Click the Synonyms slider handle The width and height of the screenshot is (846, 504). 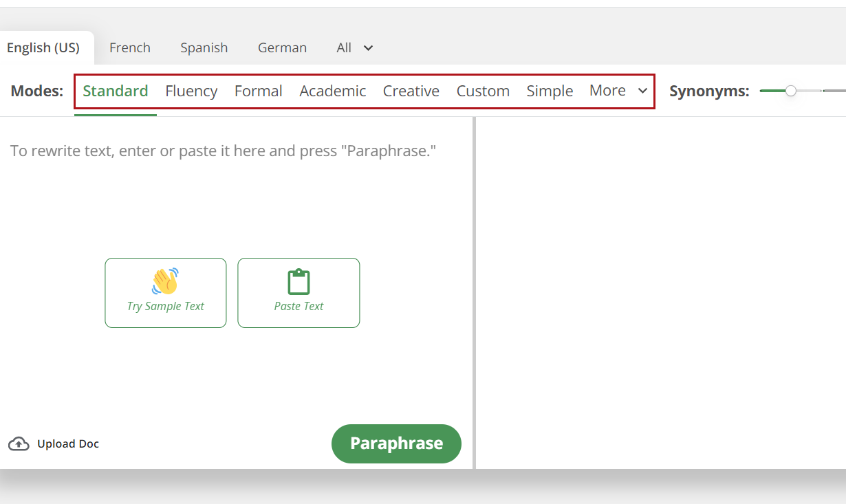(x=791, y=91)
